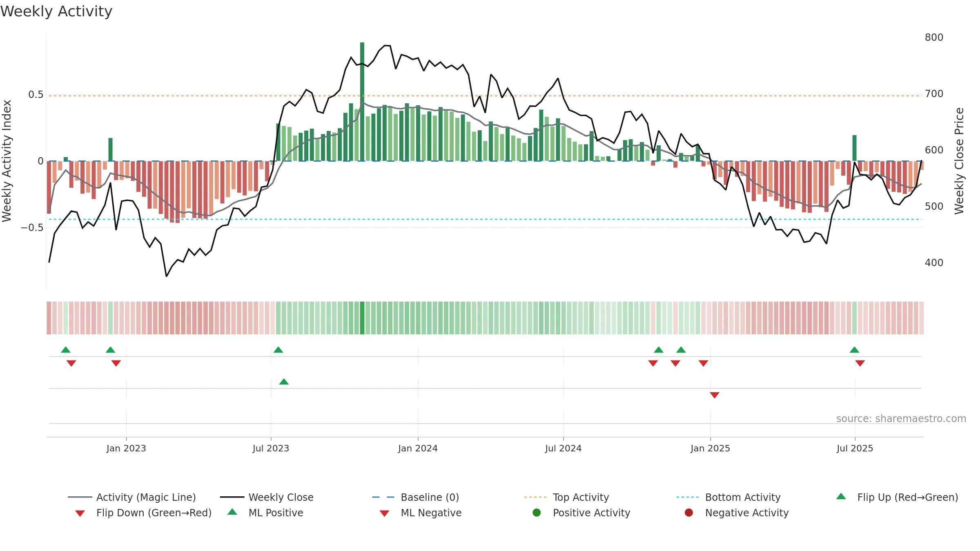Click the Negative Activity red circle icon

(x=689, y=513)
